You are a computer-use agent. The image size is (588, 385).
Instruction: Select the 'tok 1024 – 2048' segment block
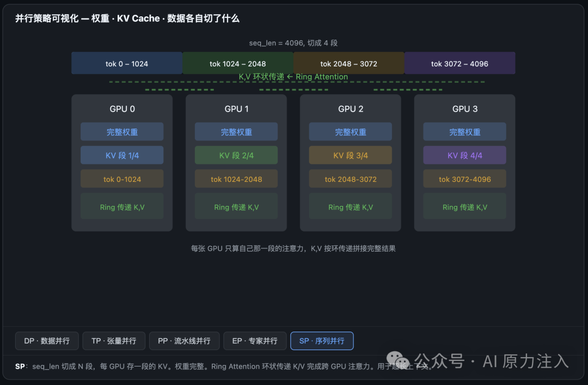pyautogui.click(x=238, y=63)
